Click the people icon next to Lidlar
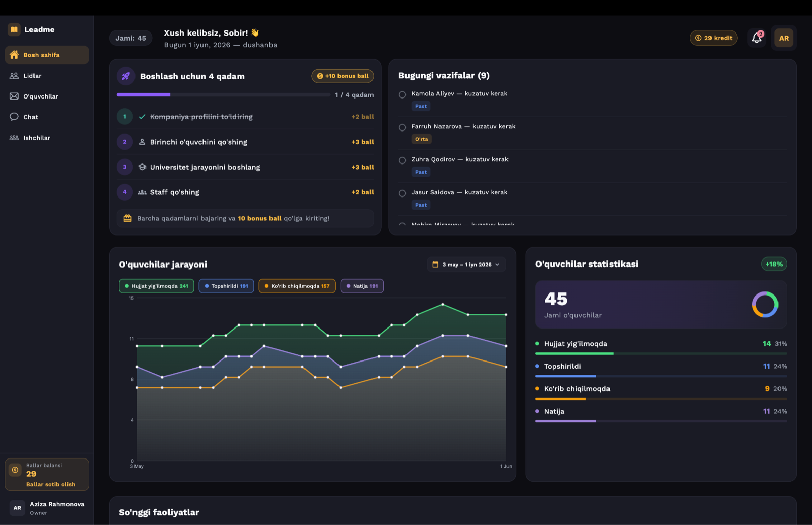This screenshot has height=525, width=812. click(14, 76)
